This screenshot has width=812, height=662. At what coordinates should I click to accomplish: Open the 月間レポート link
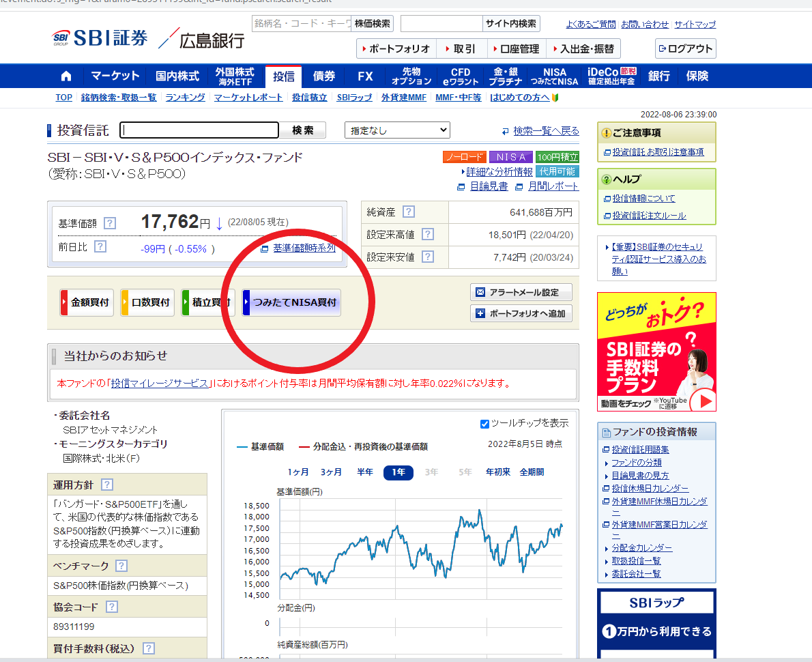click(x=553, y=186)
